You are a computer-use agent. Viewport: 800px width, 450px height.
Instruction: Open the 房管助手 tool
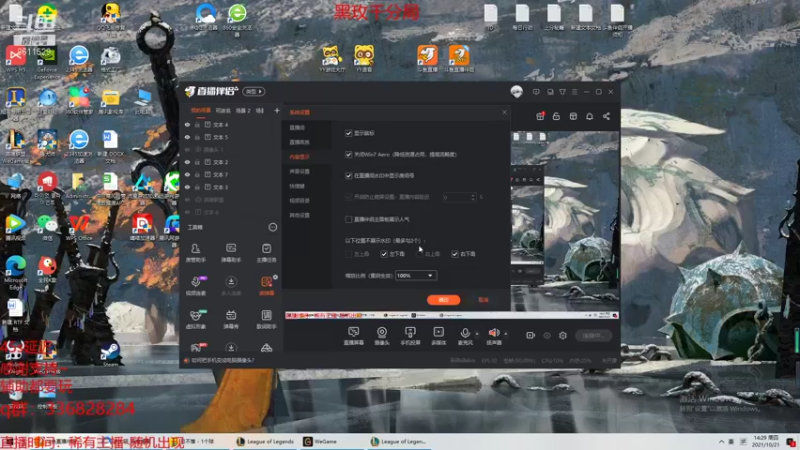(x=195, y=253)
